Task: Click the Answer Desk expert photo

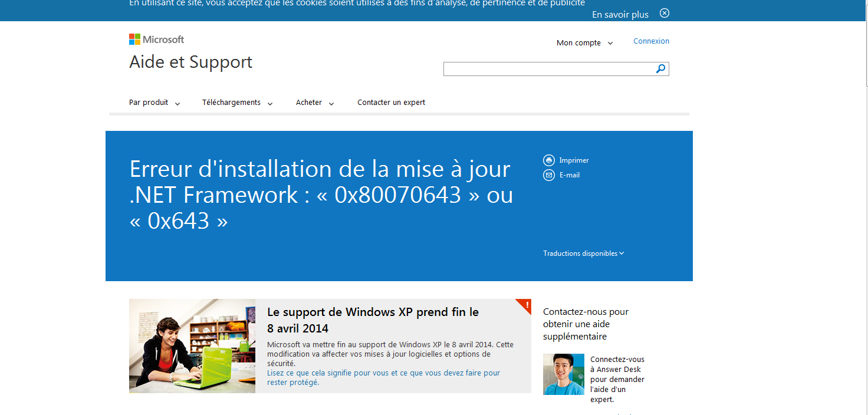Action: (x=564, y=374)
